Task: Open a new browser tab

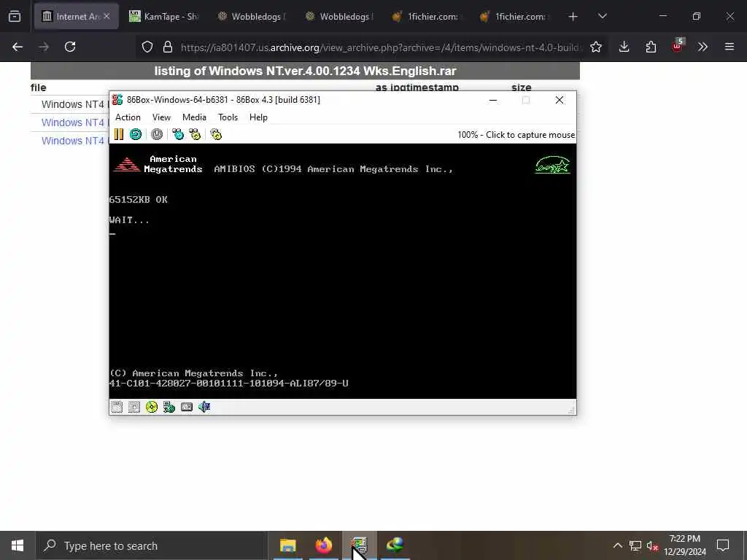Action: click(x=573, y=17)
